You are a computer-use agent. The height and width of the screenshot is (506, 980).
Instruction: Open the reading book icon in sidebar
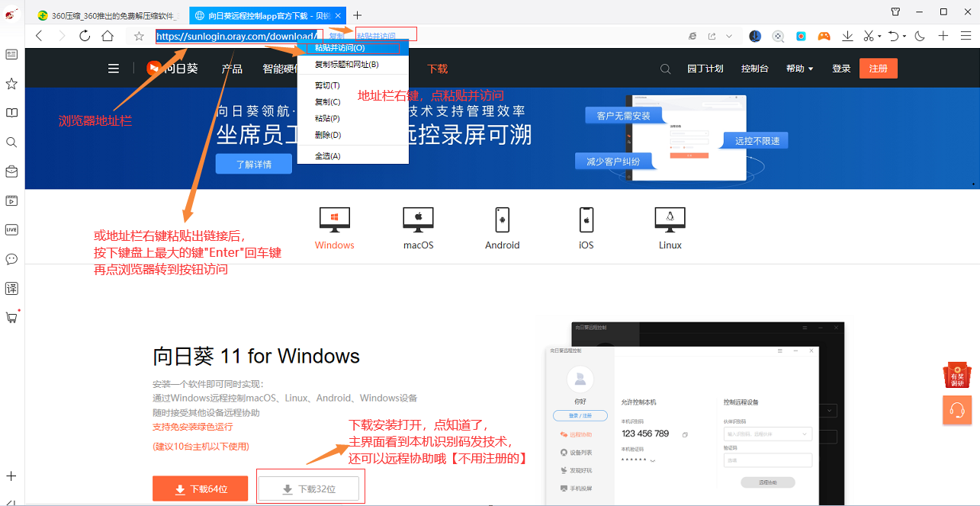tap(11, 113)
